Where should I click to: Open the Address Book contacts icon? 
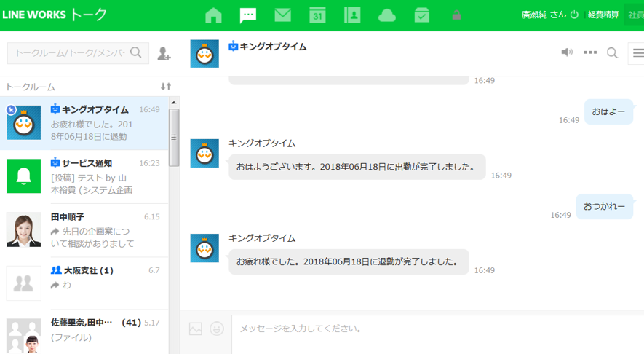pyautogui.click(x=352, y=15)
